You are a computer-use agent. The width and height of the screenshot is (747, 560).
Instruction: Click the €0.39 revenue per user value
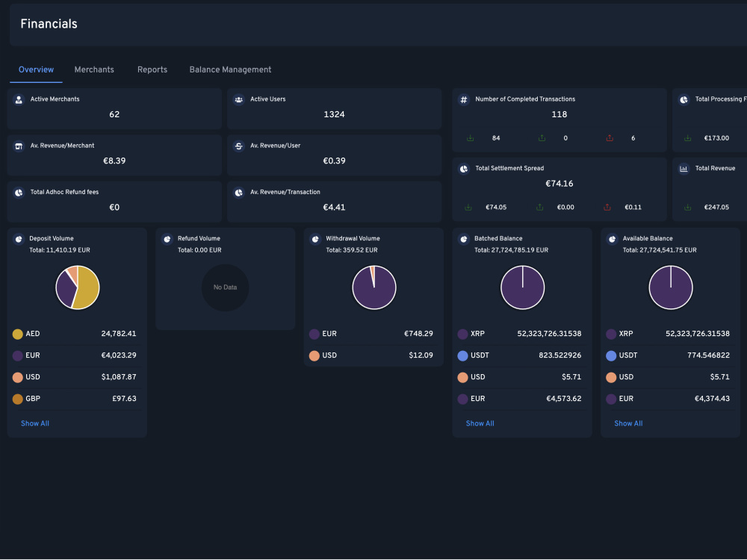334,161
